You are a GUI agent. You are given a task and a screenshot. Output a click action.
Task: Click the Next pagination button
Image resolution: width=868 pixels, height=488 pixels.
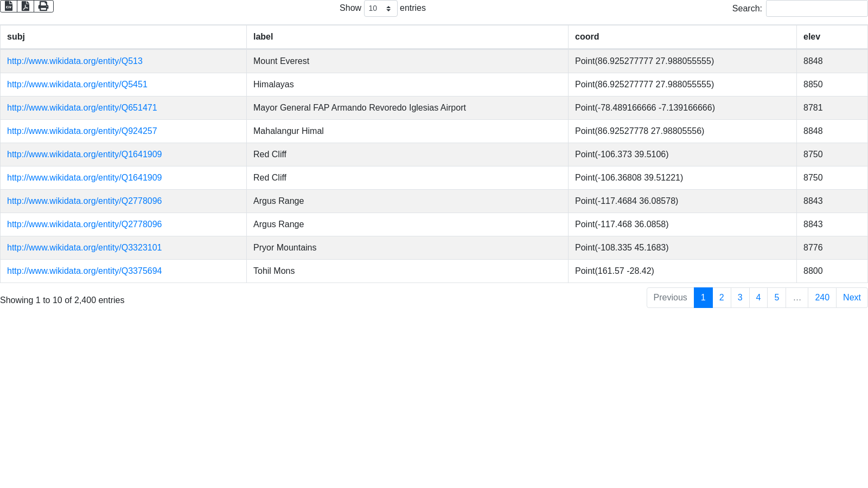click(851, 298)
